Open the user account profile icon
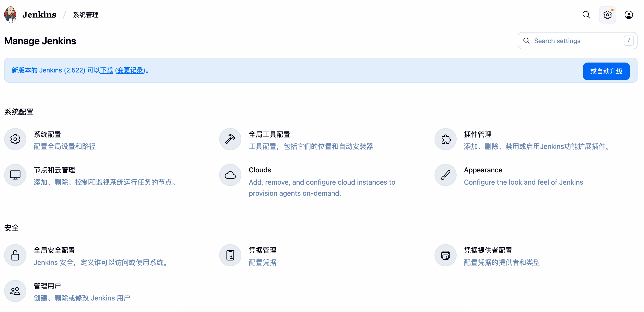Viewport: 644px width, 312px height. point(629,15)
